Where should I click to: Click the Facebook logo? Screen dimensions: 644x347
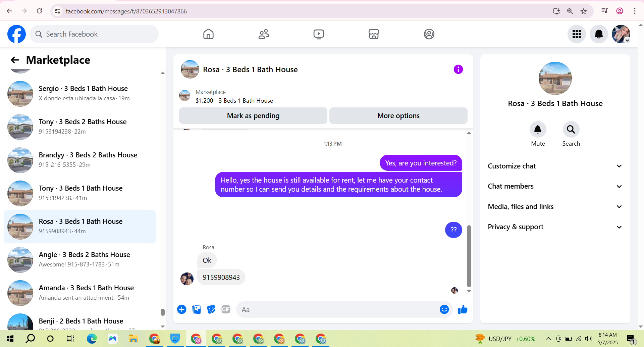click(16, 34)
